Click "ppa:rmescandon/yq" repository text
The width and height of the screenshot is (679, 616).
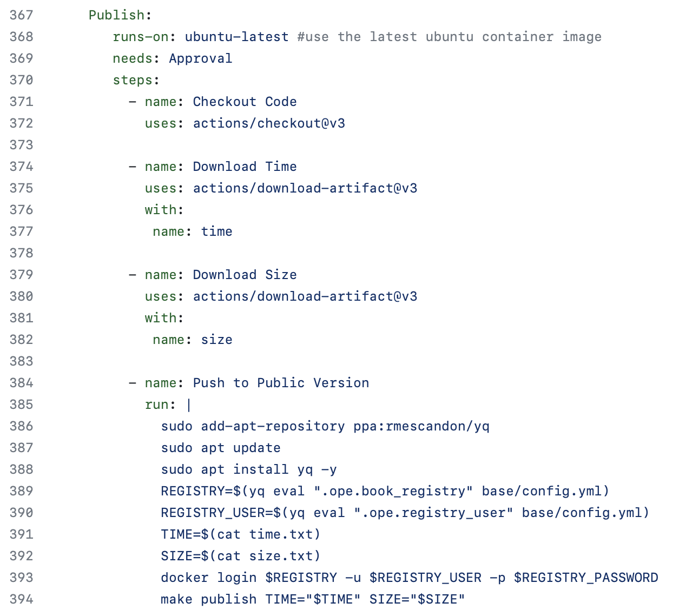click(421, 426)
